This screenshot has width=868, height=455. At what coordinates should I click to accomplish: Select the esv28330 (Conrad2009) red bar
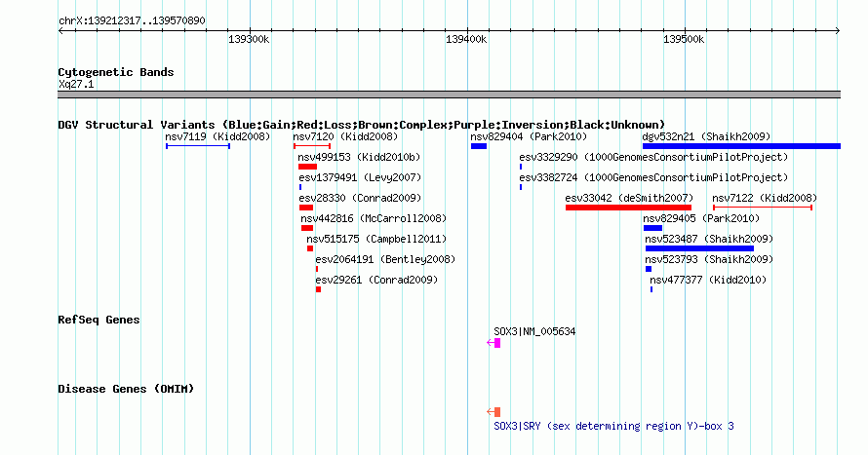click(x=306, y=208)
